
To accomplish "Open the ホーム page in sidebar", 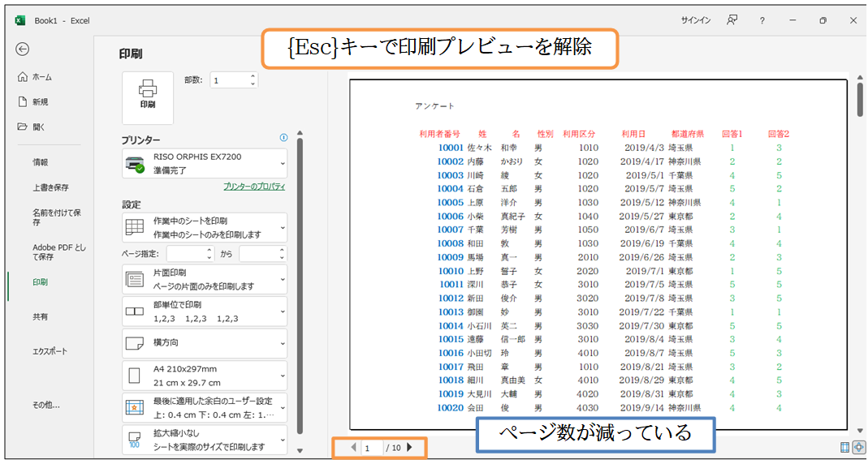I will [x=36, y=77].
